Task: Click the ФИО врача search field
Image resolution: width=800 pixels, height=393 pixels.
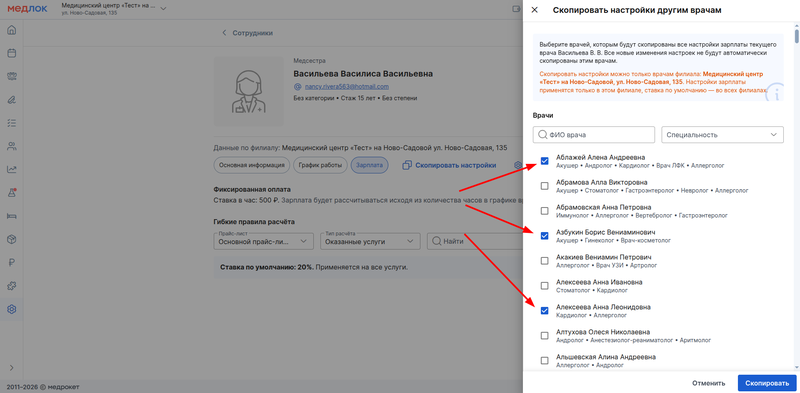Action: click(x=594, y=135)
